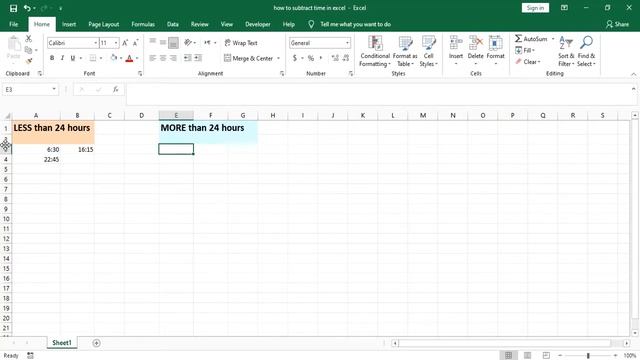The height and width of the screenshot is (360, 640).
Task: Switch to the Formulas tab
Action: coord(143,24)
